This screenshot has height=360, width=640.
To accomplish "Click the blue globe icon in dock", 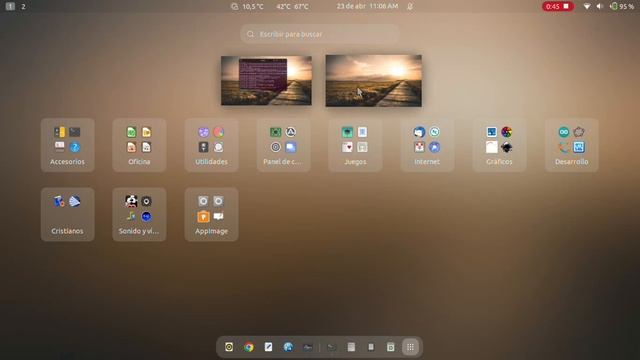I will point(288,347).
